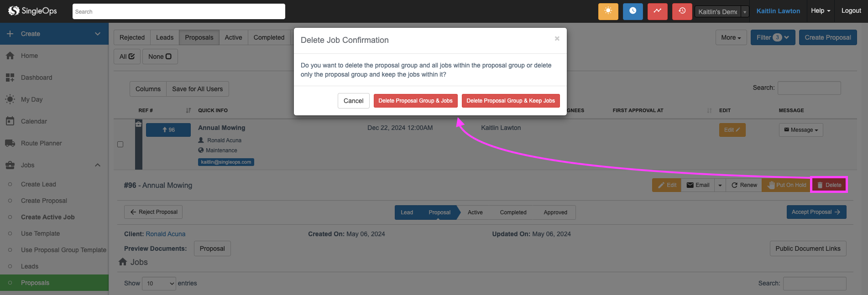Open the Ronald Acuna client link

pos(166,234)
